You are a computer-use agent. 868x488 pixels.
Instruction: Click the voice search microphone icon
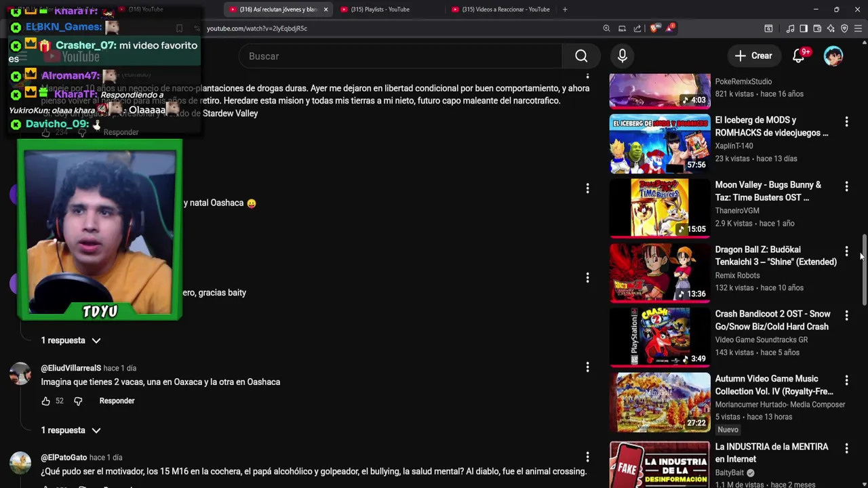point(622,56)
